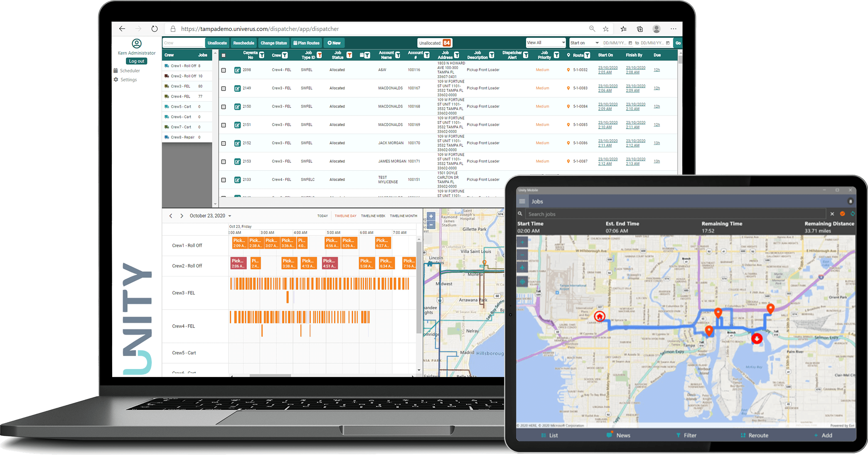Open the View All dropdown

pos(546,43)
